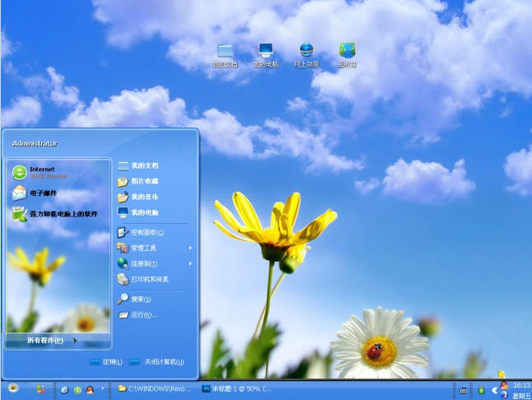Open 电子邮件 in the Start menu
Viewport: 532px width, 400px height.
pyautogui.click(x=58, y=193)
